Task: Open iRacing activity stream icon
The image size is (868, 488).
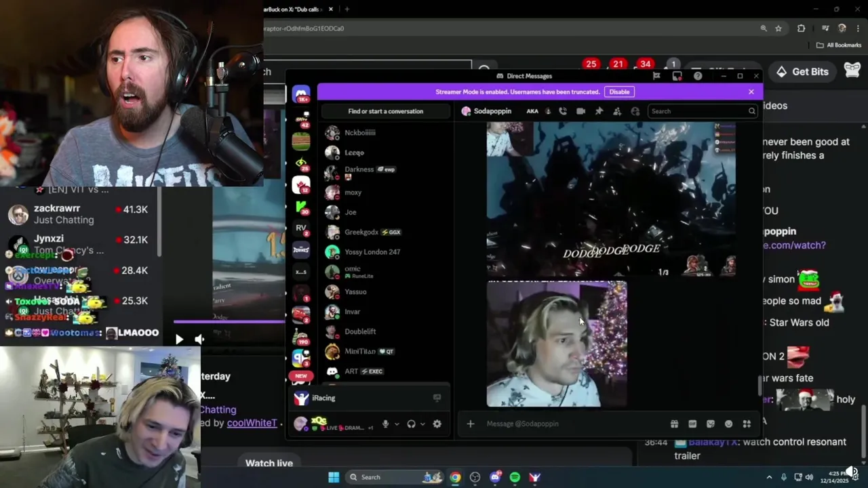Action: [x=437, y=398]
